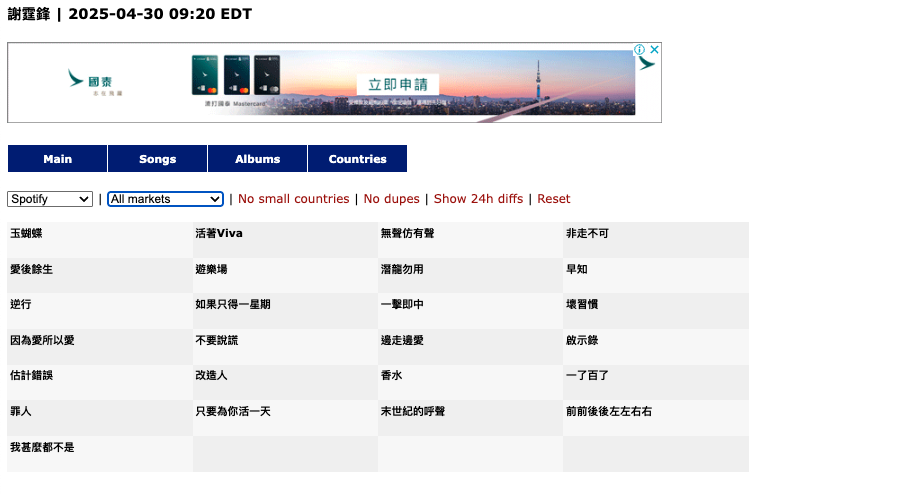Go to the Albums tab
The image size is (900, 498).
257,159
